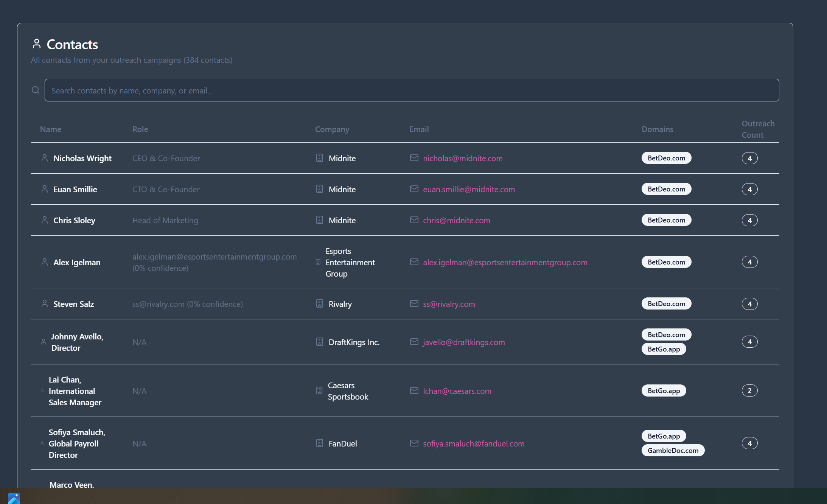Click BetGo.app badge in Lai Chan row
Viewport: 827px width, 504px height.
click(664, 391)
